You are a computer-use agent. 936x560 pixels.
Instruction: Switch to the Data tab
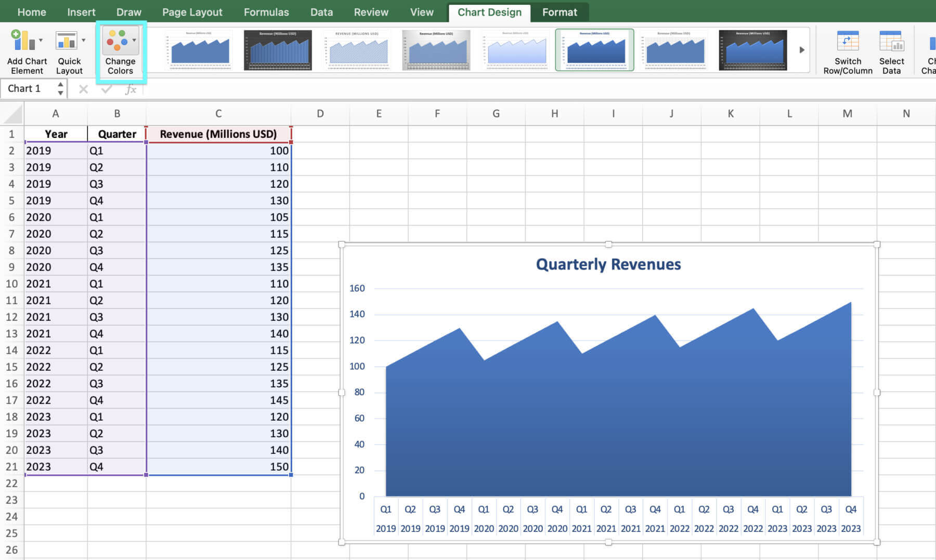(x=321, y=12)
